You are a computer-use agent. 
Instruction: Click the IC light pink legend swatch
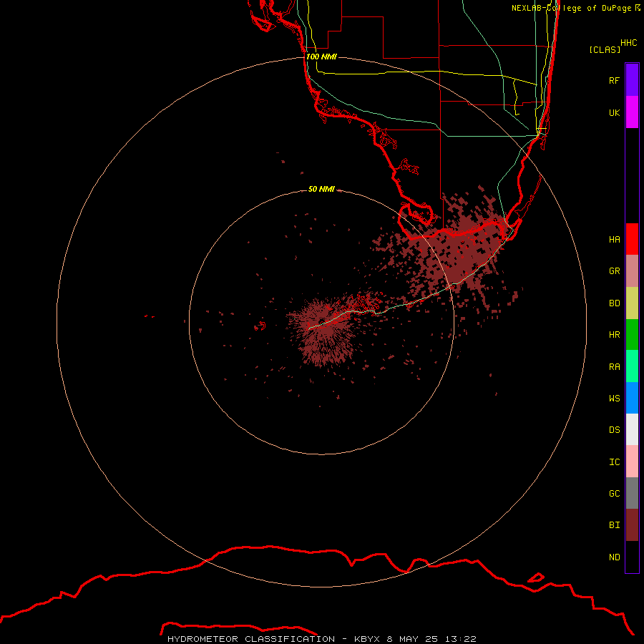pos(632,462)
